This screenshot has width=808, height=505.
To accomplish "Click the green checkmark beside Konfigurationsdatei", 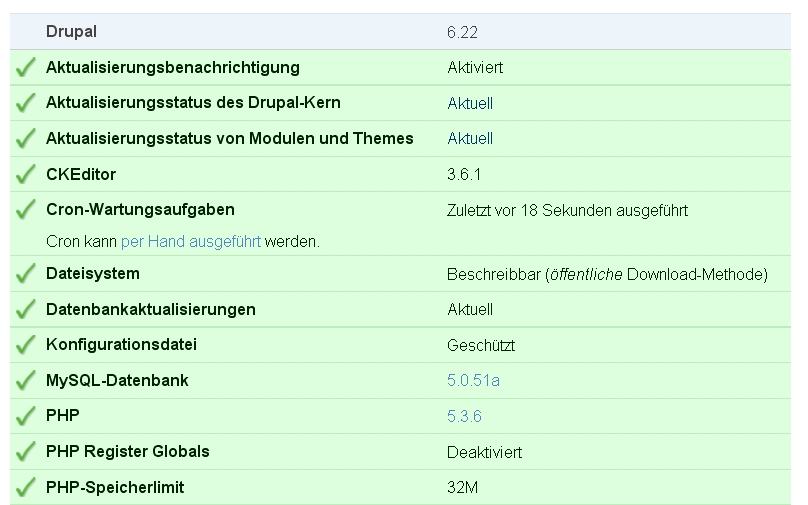I will point(25,346).
